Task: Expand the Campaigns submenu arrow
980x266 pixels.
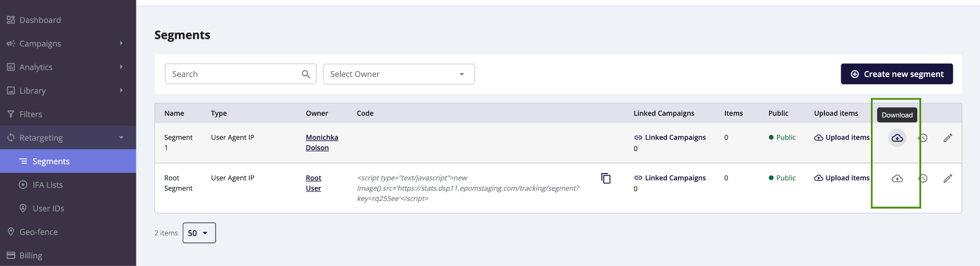Action: [121, 43]
